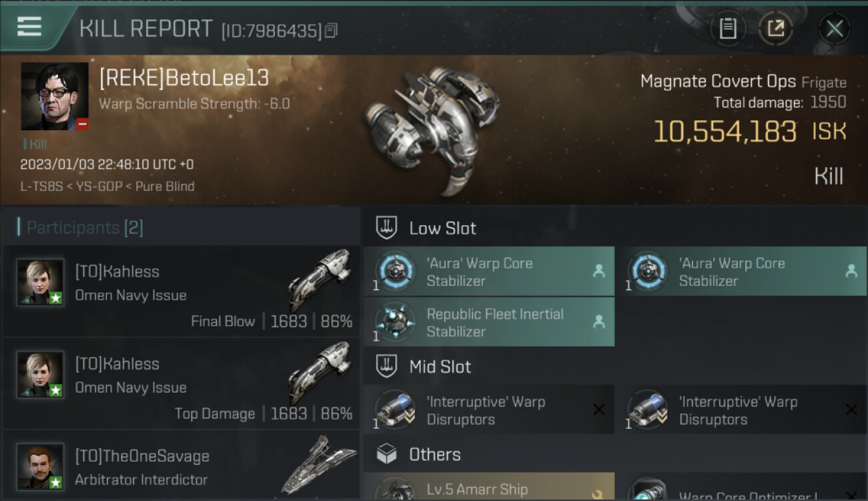
Task: Click the Omen Navy Issue ship icon
Action: tap(320, 279)
